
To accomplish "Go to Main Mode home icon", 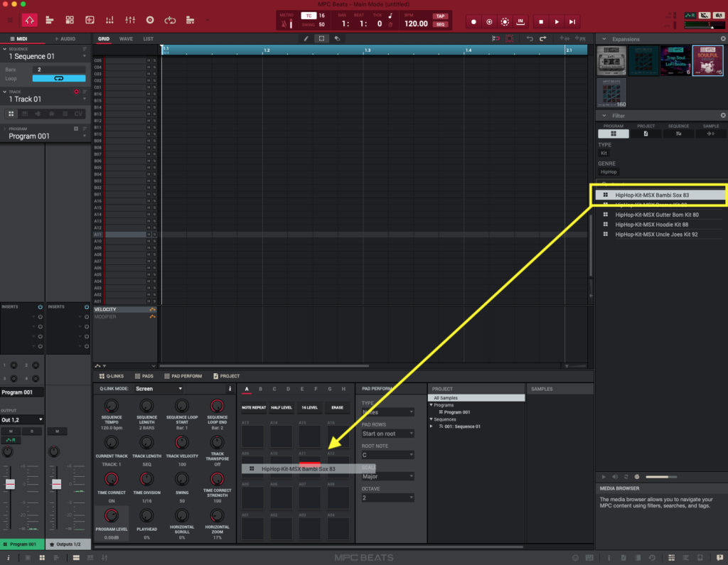I will point(29,20).
